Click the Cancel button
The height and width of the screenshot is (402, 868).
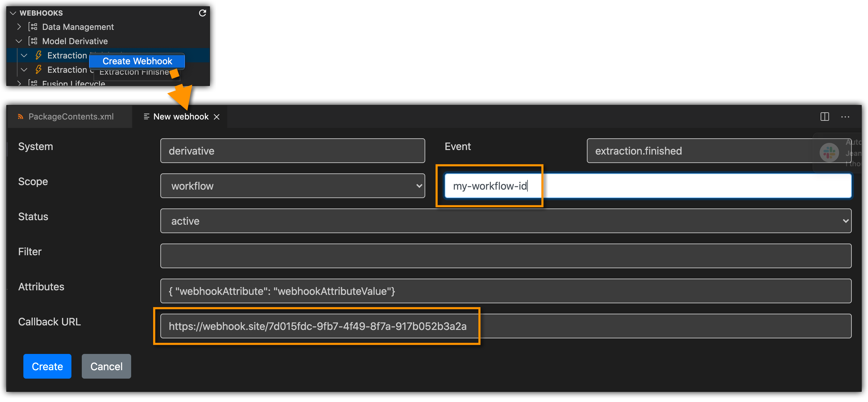106,366
